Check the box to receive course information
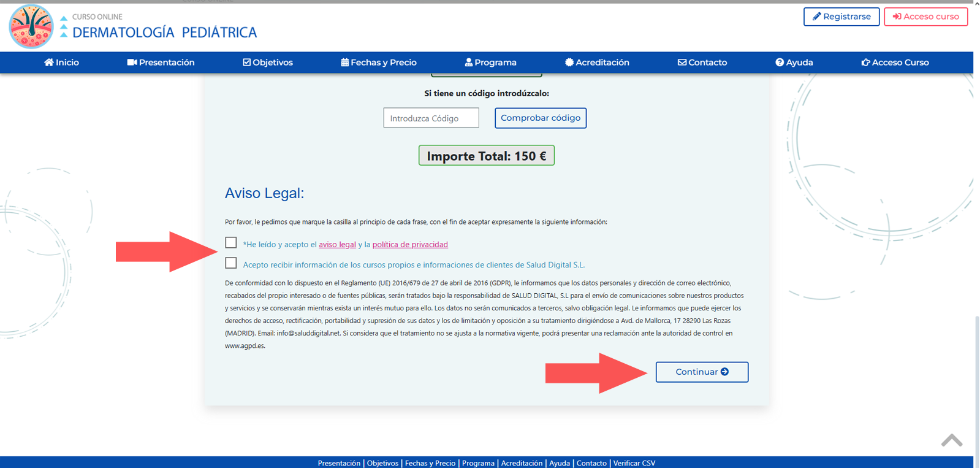The width and height of the screenshot is (980, 468). point(231,263)
